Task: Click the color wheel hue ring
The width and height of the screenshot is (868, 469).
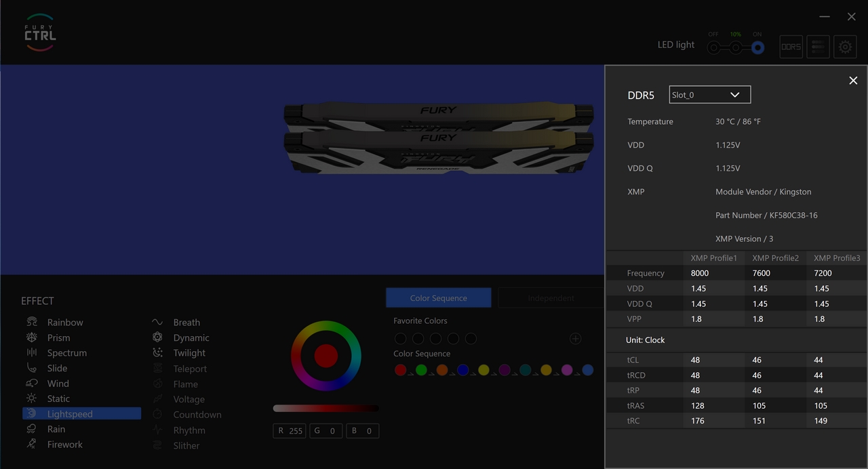Action: click(326, 327)
